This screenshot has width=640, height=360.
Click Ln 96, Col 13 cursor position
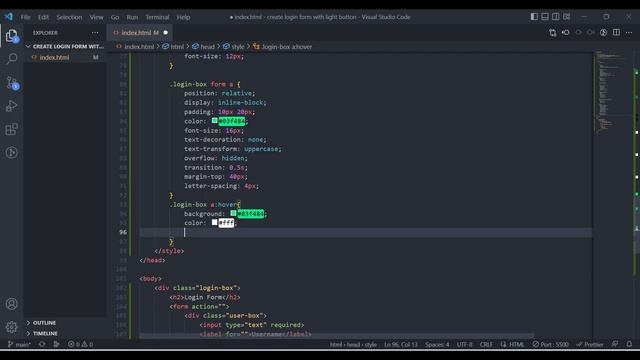(401, 344)
